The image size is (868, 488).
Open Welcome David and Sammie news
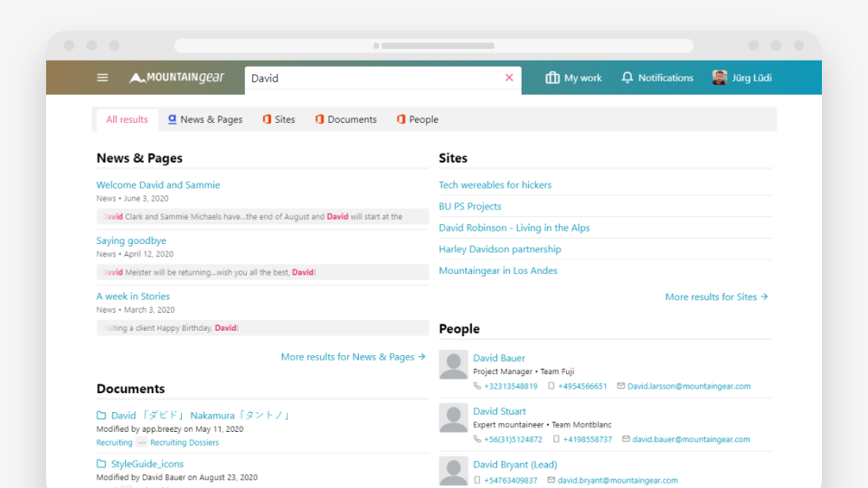pyautogui.click(x=158, y=184)
